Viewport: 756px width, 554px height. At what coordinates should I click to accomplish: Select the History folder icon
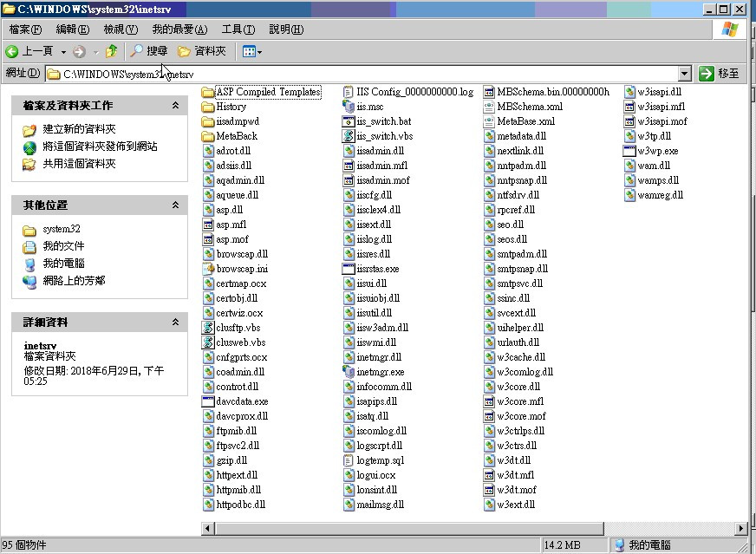(208, 107)
